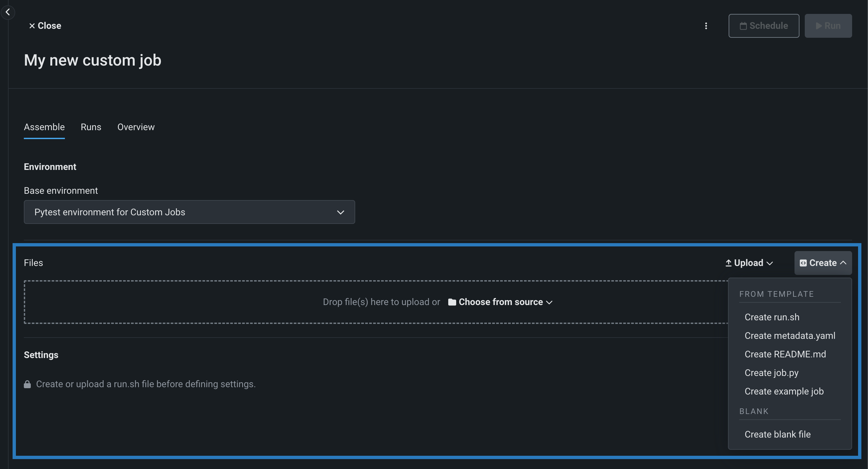Viewport: 868px width, 469px height.
Task: Select Create blank file option
Action: pos(777,435)
